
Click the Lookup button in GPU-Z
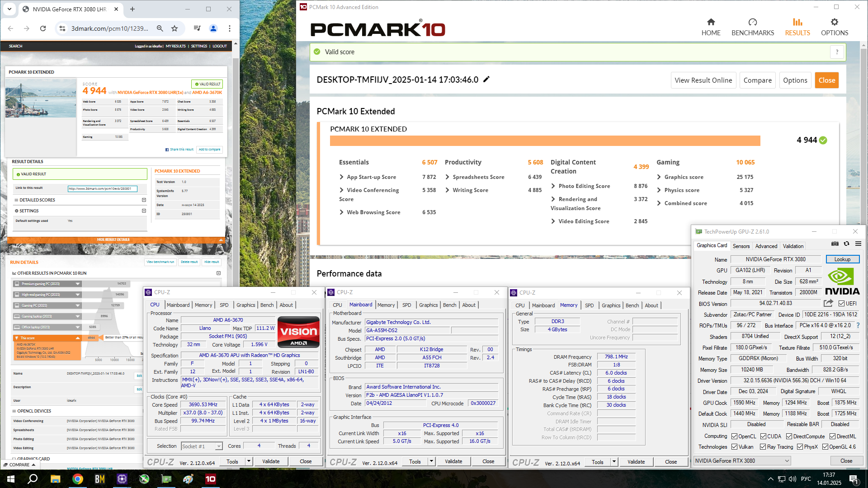point(842,259)
